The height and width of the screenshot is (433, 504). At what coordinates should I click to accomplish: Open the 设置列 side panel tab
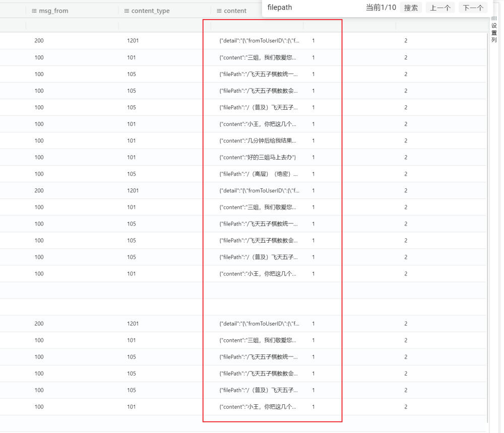pos(494,32)
